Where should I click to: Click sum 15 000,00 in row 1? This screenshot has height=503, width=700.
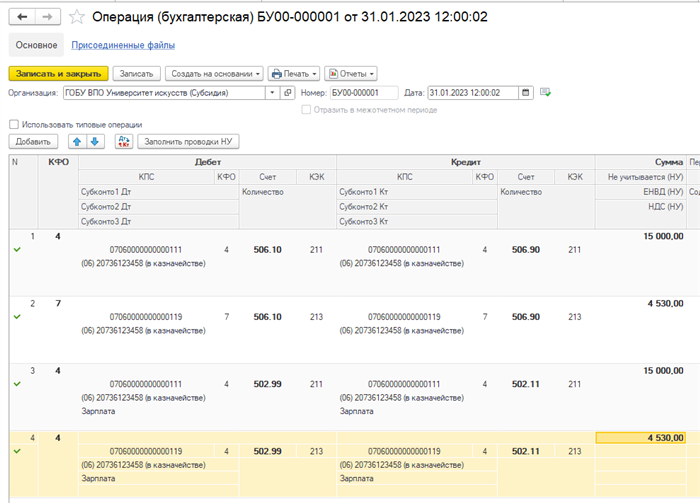pos(663,236)
